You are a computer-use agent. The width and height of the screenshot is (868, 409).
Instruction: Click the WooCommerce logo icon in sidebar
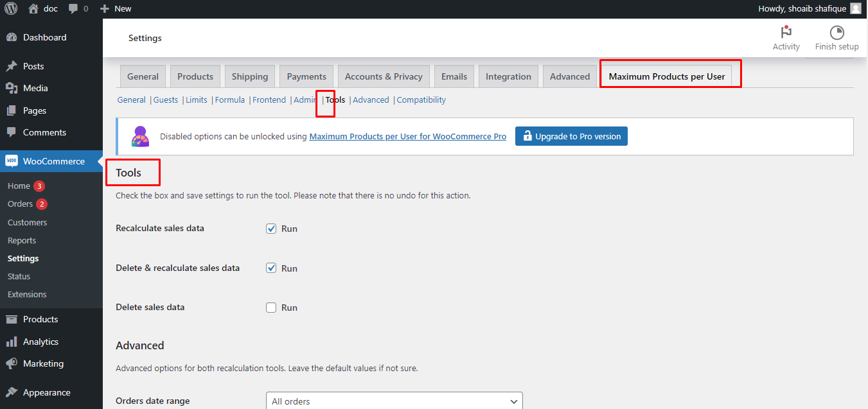pos(12,161)
